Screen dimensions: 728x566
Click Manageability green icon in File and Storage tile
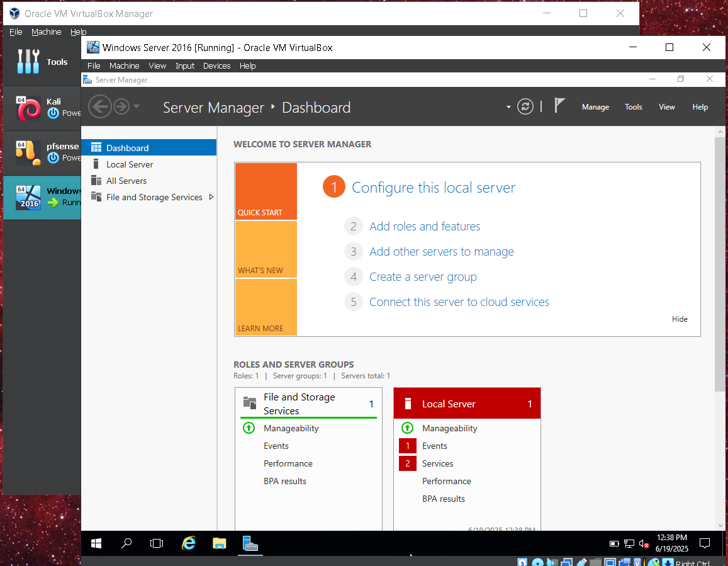(249, 427)
